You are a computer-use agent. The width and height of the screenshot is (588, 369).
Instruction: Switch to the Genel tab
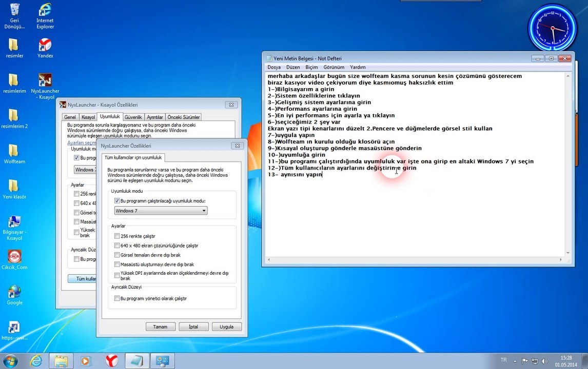click(x=70, y=117)
